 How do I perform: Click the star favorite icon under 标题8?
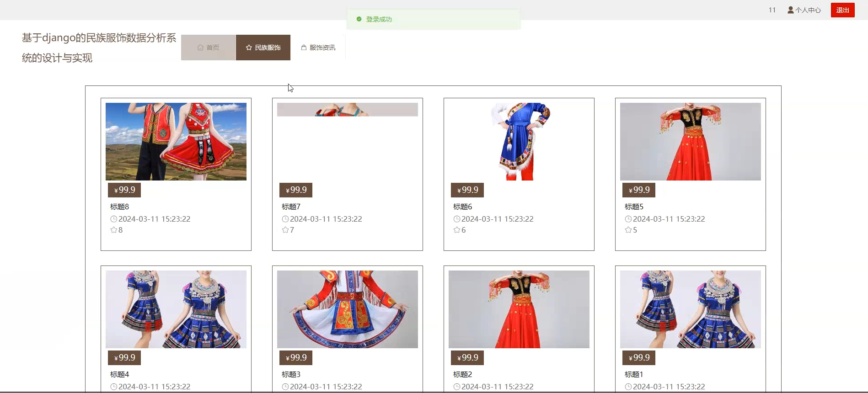tap(114, 230)
